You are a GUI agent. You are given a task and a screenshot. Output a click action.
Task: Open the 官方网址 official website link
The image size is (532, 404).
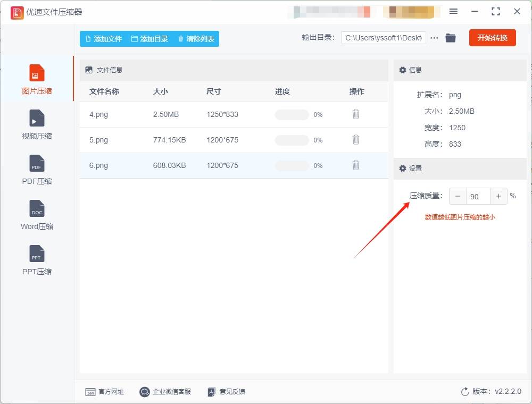tap(105, 392)
